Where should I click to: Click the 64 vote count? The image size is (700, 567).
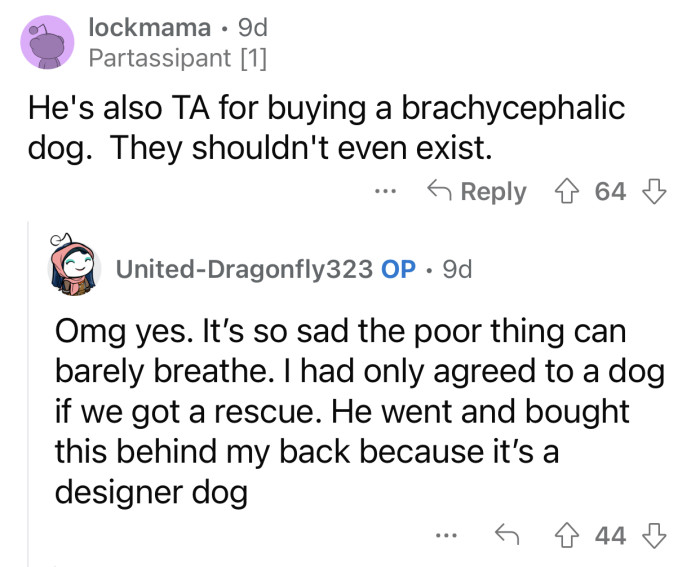[x=609, y=192]
